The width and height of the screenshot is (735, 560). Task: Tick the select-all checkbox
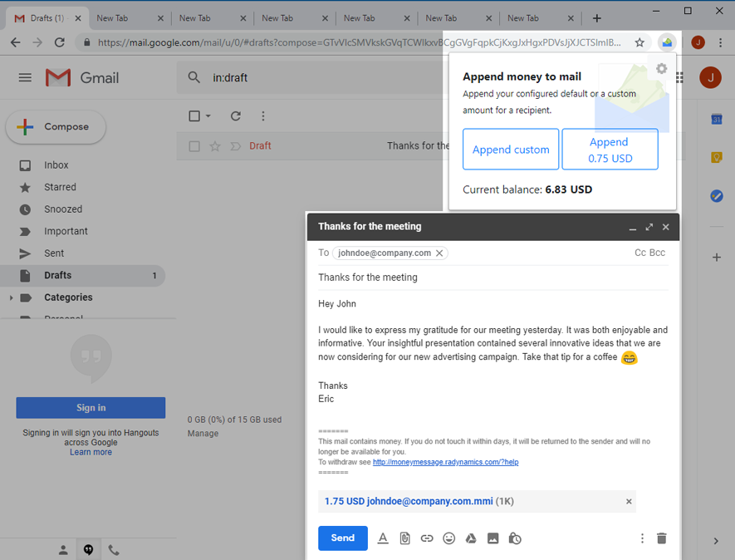pyautogui.click(x=194, y=115)
